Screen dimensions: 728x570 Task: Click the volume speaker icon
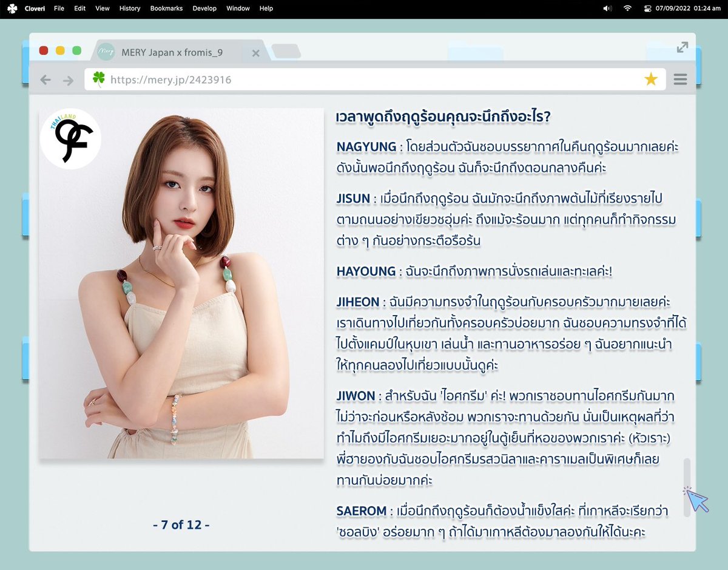click(607, 8)
